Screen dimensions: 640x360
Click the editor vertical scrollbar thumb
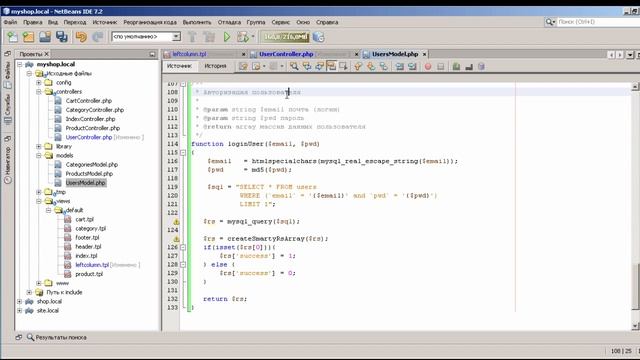tap(635, 287)
